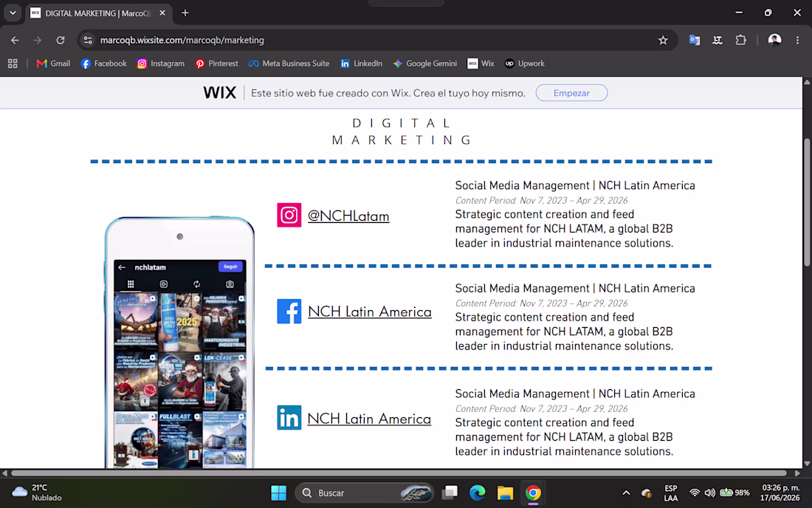Open the Facebook logo icon on the page
Viewport: 812px width, 508px height.
point(289,311)
